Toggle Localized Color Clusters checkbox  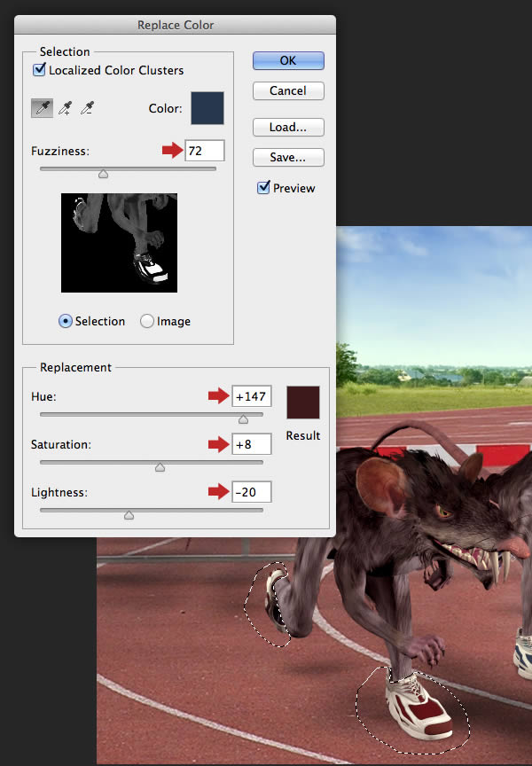[39, 69]
